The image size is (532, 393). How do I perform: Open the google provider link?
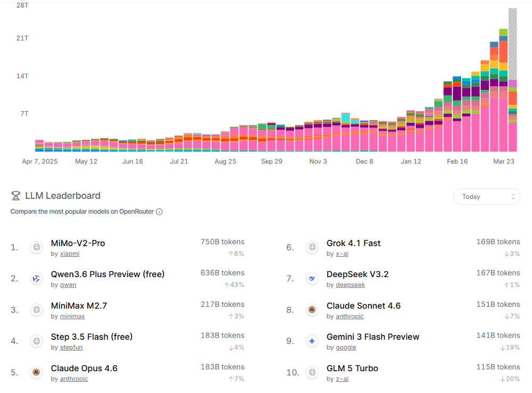(346, 348)
